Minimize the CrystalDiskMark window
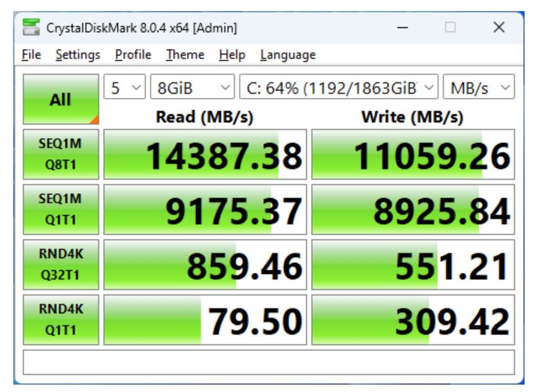This screenshot has width=541, height=392. pyautogui.click(x=402, y=27)
